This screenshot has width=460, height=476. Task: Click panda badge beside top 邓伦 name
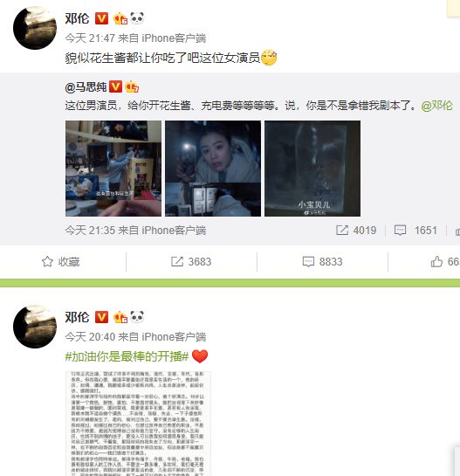point(137,18)
